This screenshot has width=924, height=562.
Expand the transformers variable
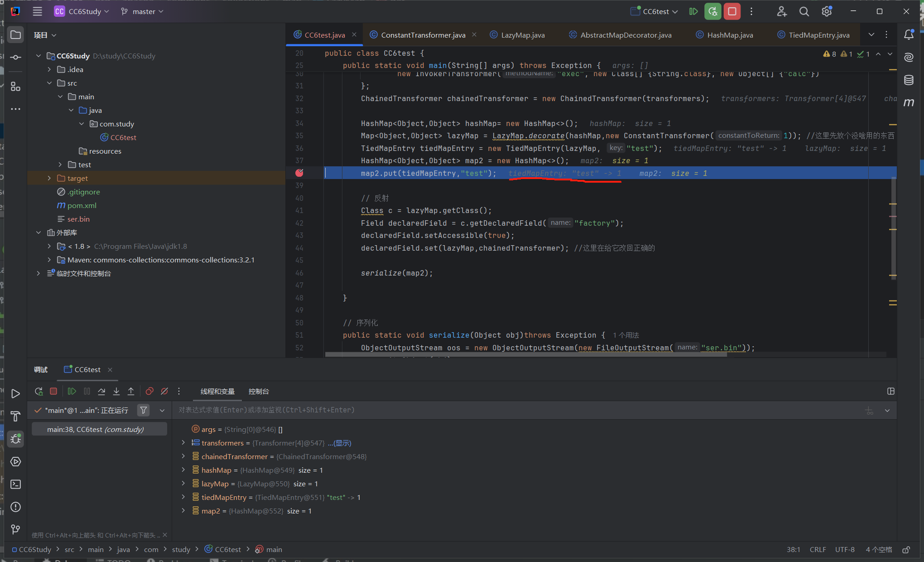(183, 443)
